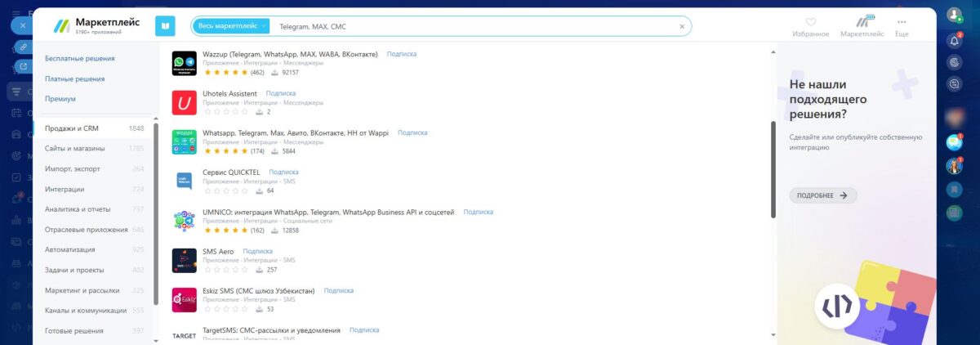Open the blue book catalog icon
980x345 pixels.
click(x=165, y=26)
